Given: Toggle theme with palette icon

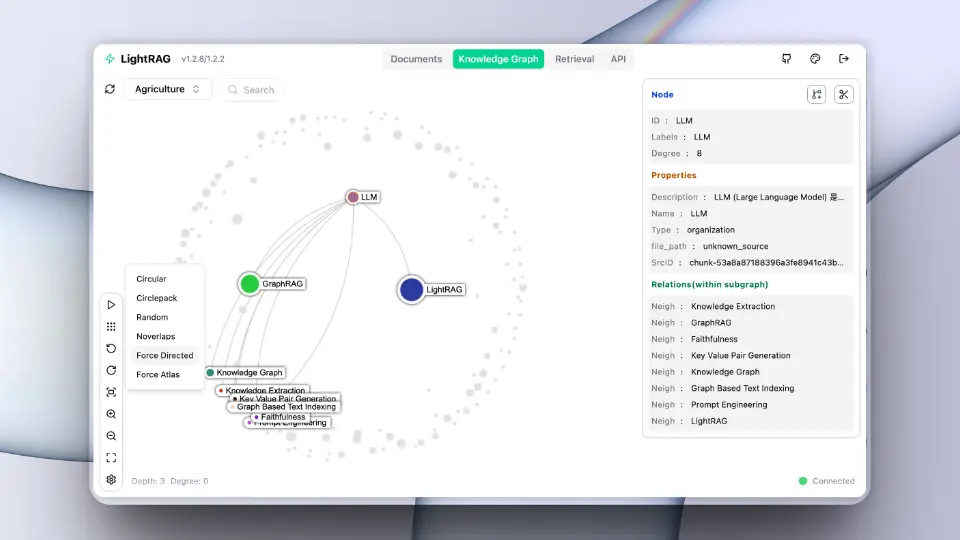Looking at the screenshot, I should (x=815, y=59).
